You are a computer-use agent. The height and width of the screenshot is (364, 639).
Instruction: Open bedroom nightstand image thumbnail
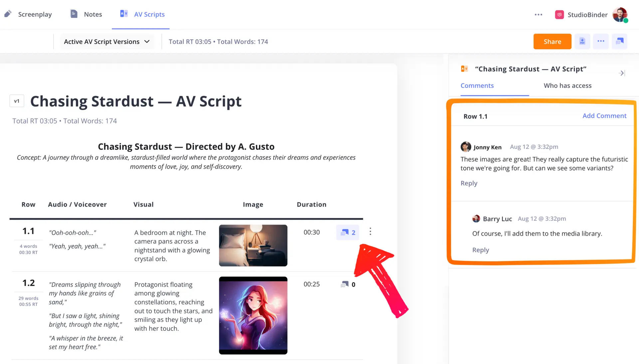pyautogui.click(x=253, y=246)
